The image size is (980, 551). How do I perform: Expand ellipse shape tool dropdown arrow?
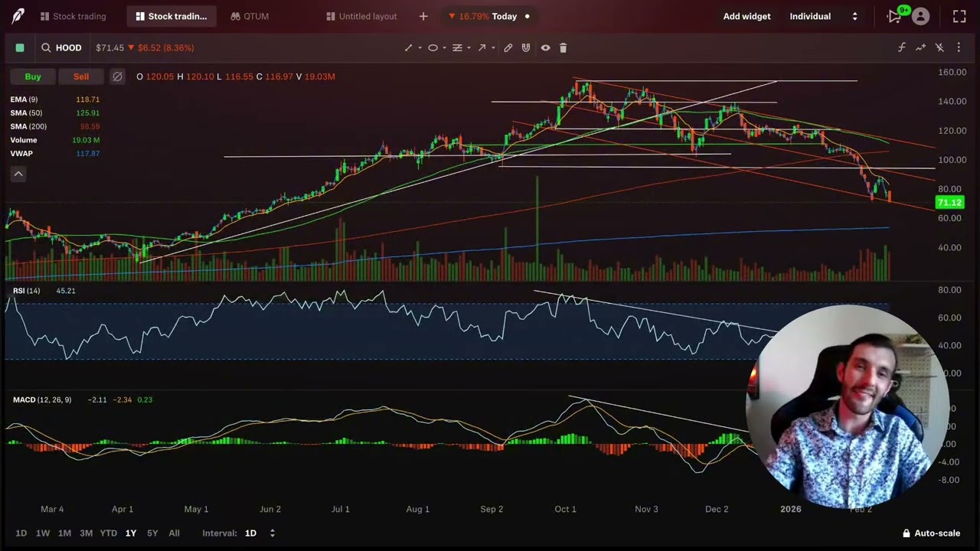[444, 47]
